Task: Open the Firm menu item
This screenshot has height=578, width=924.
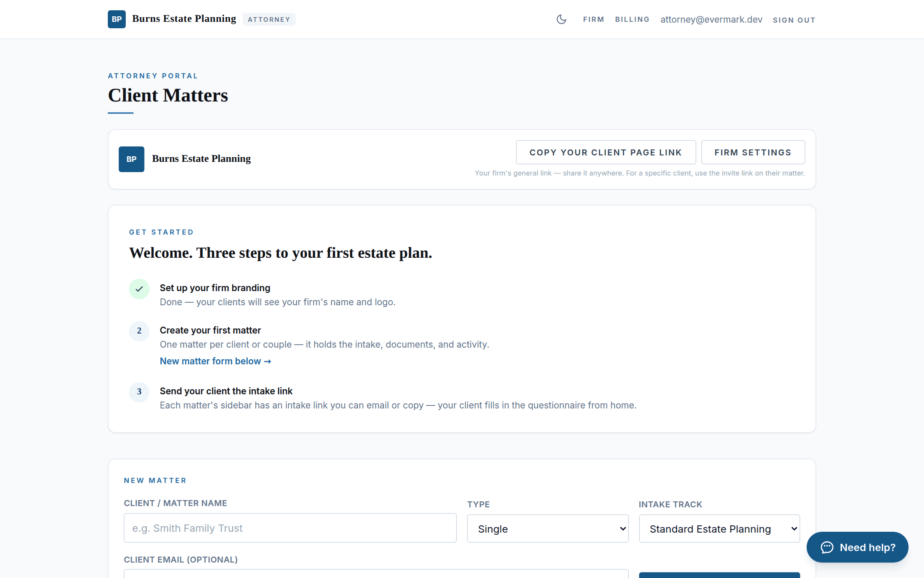Action: [593, 19]
